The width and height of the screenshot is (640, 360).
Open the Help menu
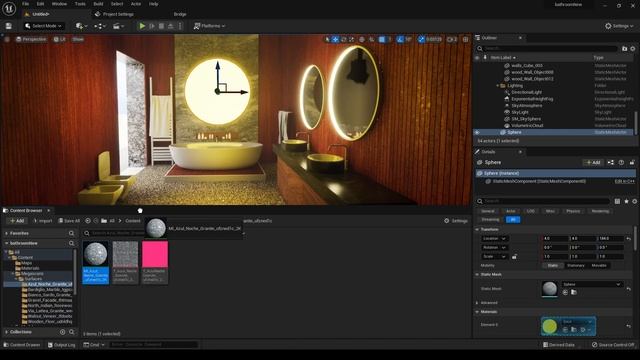coord(153,4)
